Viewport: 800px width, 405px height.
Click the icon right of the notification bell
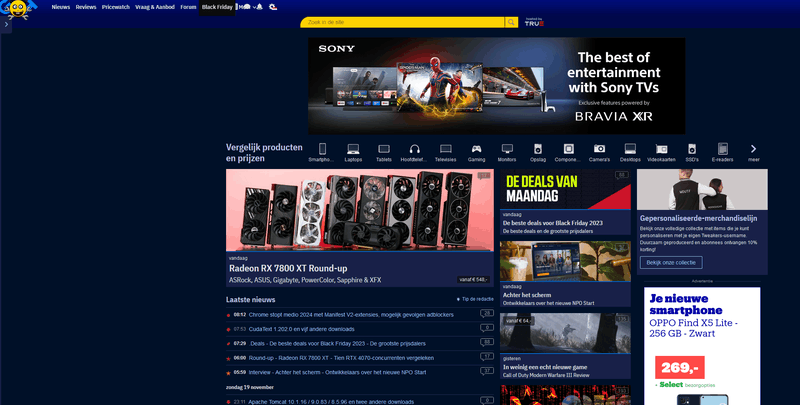point(273,7)
